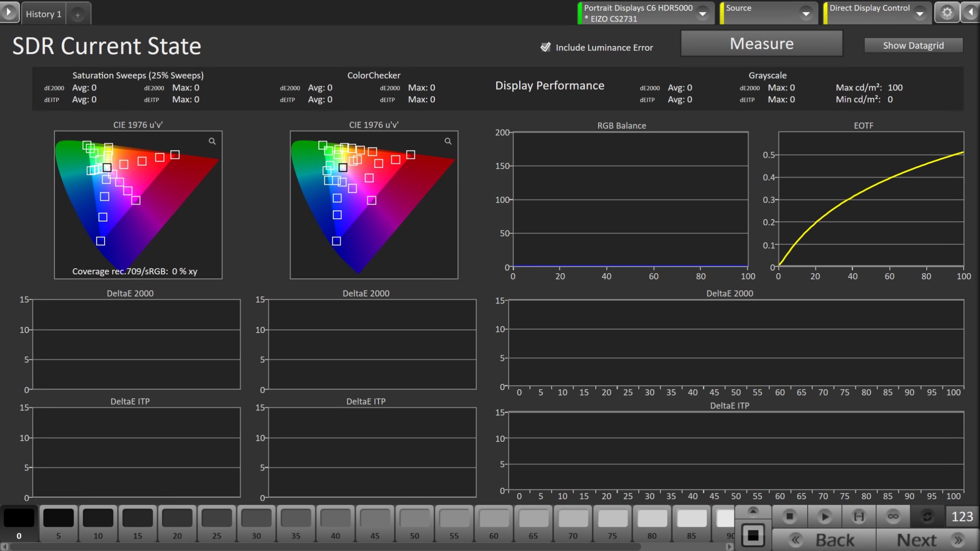The height and width of the screenshot is (551, 980).
Task: Click the pattern window square icon
Action: [x=753, y=535]
